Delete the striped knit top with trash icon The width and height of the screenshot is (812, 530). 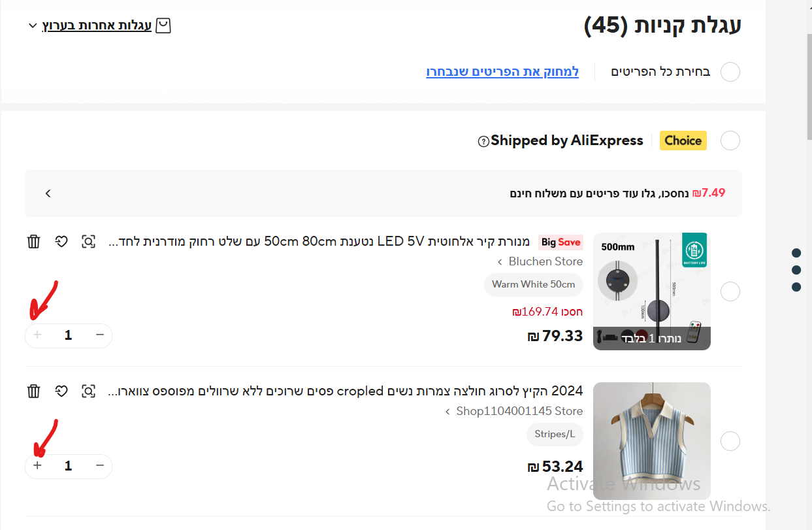tap(34, 391)
